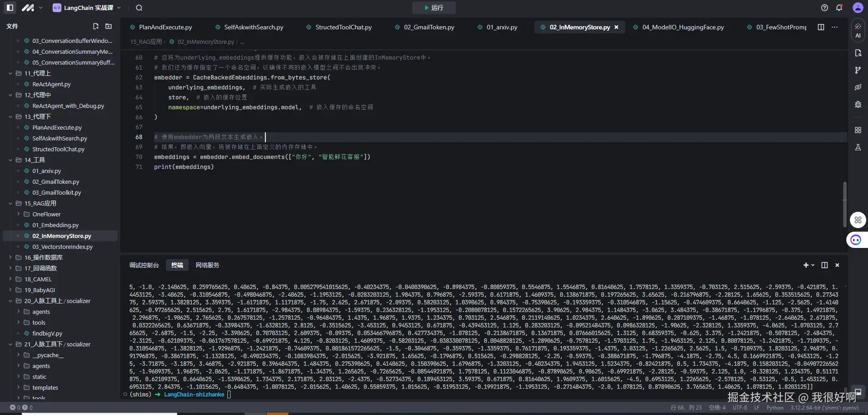The width and height of the screenshot is (868, 415).
Task: Open the source control branch icon
Action: (x=858, y=70)
